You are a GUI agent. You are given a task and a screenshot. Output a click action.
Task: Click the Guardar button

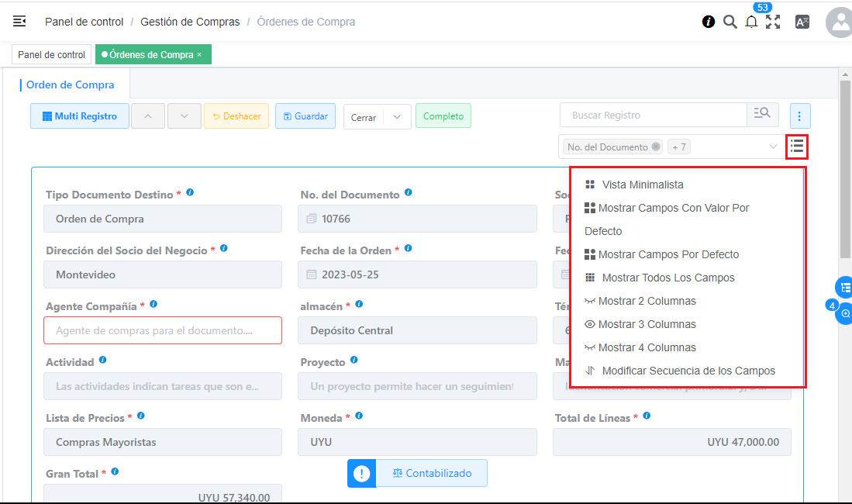tap(305, 116)
